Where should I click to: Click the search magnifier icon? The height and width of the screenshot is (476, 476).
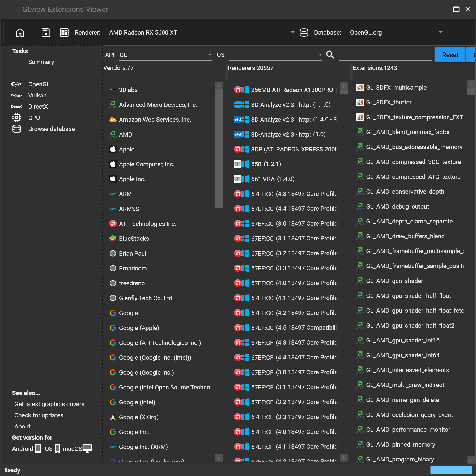pyautogui.click(x=330, y=54)
